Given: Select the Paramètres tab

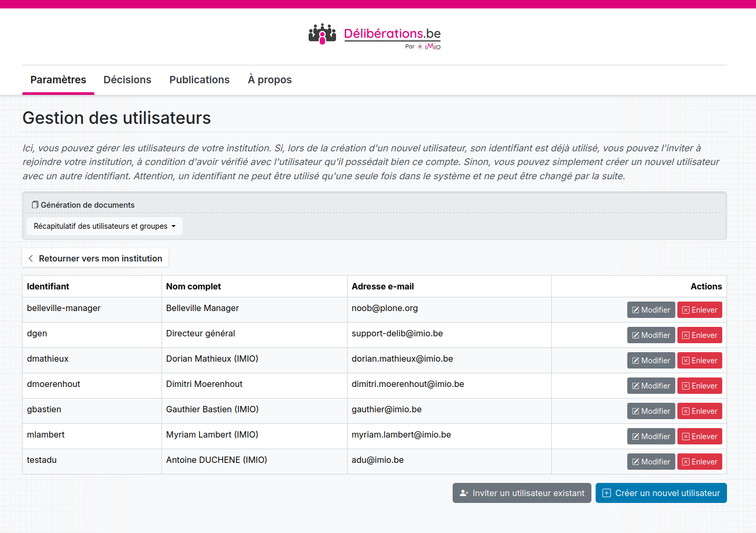Looking at the screenshot, I should pos(58,80).
